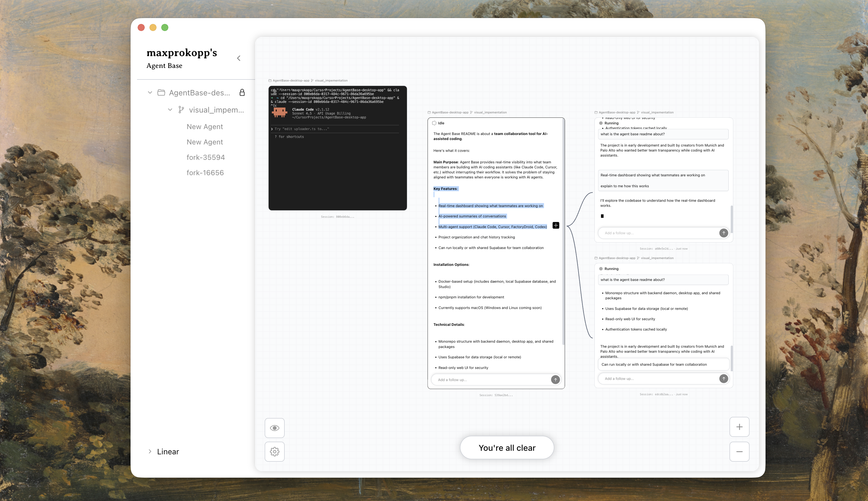Click the terminal prompt "Try edit uploader.ts to..."
This screenshot has height=501, width=868.
[x=302, y=129]
